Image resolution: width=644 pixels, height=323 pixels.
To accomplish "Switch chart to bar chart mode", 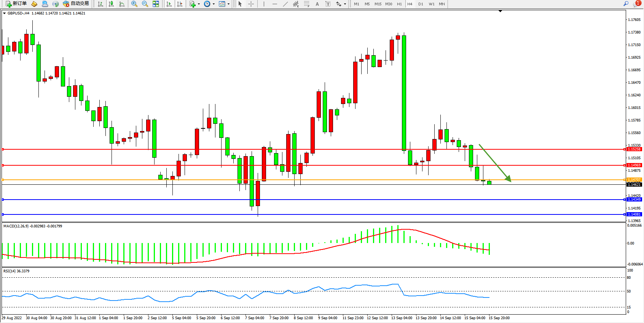I will tap(100, 4).
